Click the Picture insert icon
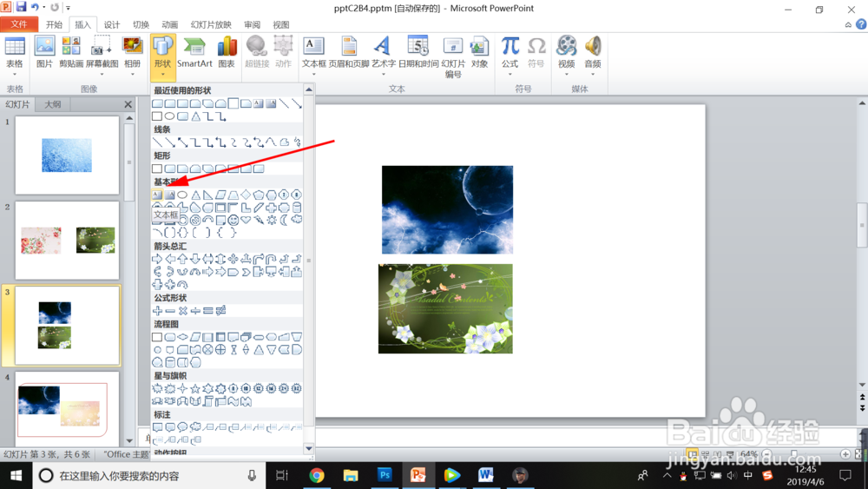 click(x=44, y=52)
